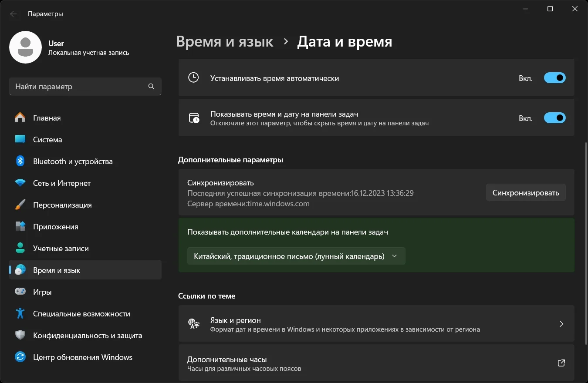This screenshot has width=588, height=383.
Task: Click Показывать дополнительные календари на панели задач label
Action: 287,232
